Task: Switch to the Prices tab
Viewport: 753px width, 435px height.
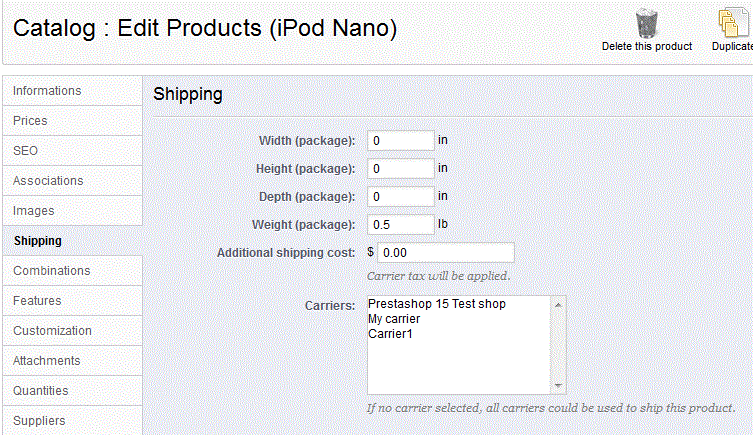Action: pyautogui.click(x=30, y=121)
